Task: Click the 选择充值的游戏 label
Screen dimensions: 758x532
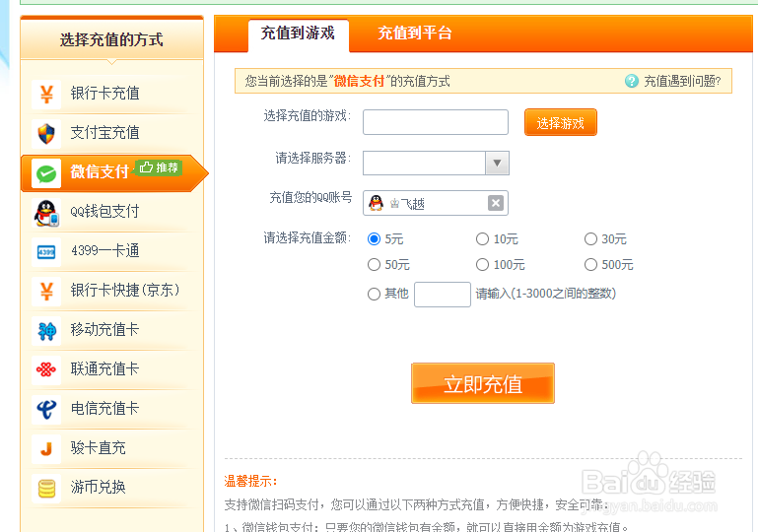Action: (x=307, y=116)
